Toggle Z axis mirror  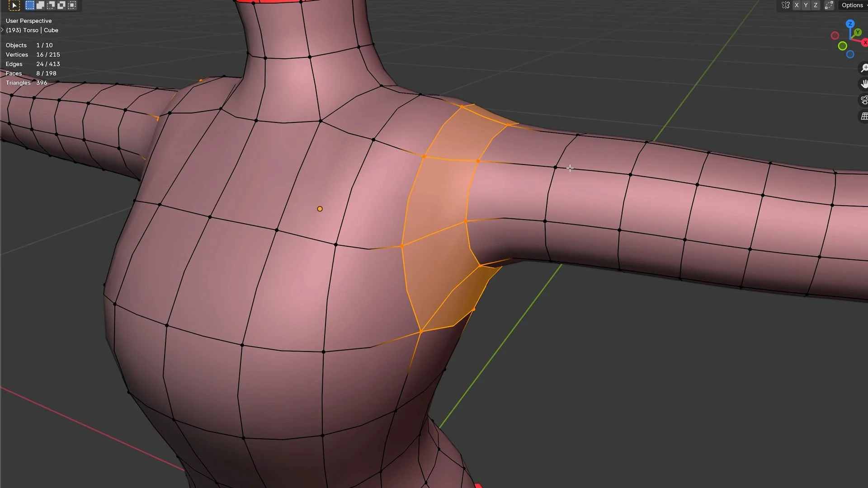point(816,5)
